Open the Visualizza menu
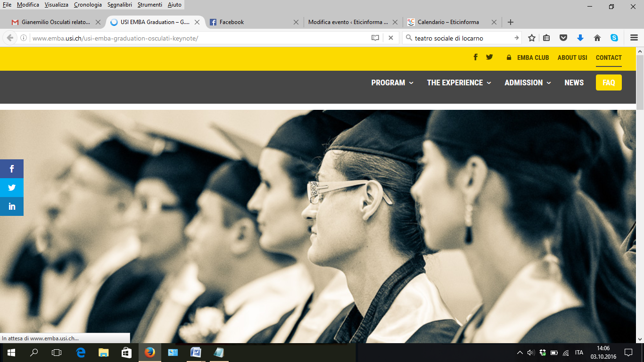This screenshot has width=644, height=362. point(57,5)
